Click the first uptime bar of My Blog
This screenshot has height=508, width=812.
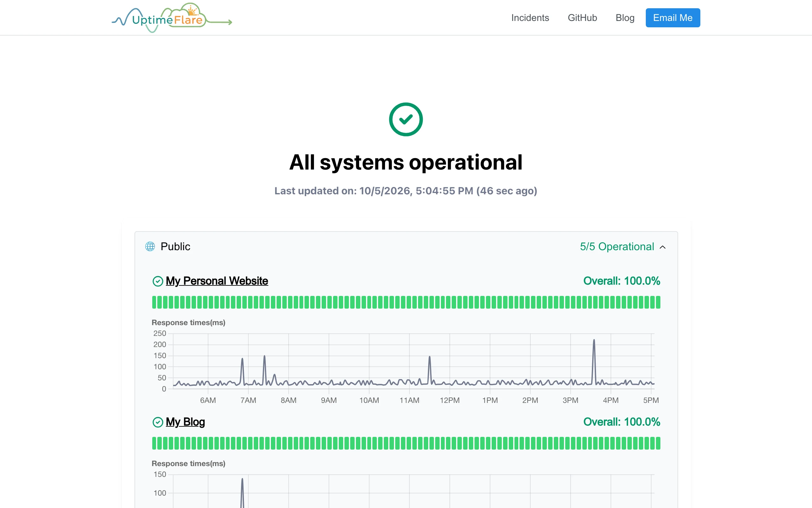point(154,444)
